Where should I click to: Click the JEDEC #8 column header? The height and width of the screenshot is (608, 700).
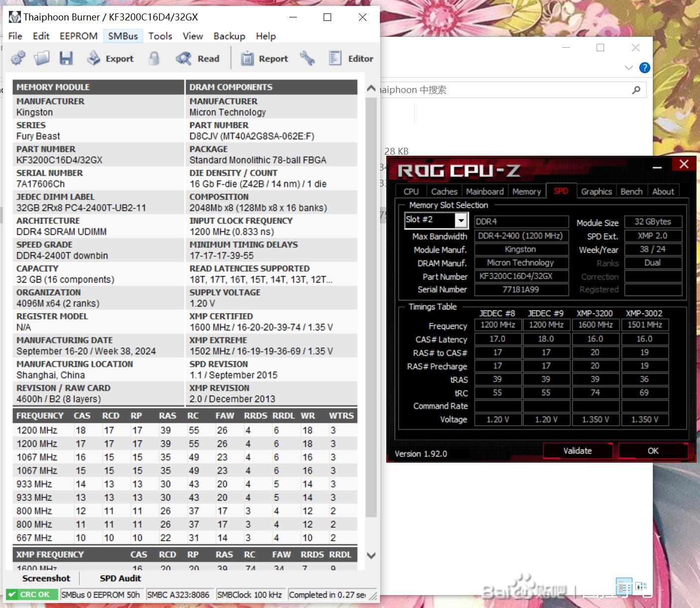tap(497, 313)
